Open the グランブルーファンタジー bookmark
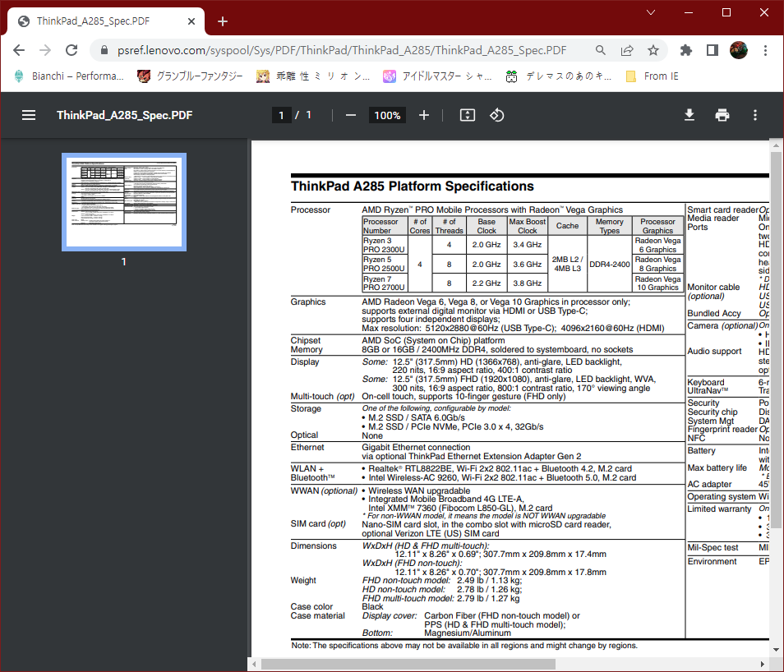 point(190,76)
